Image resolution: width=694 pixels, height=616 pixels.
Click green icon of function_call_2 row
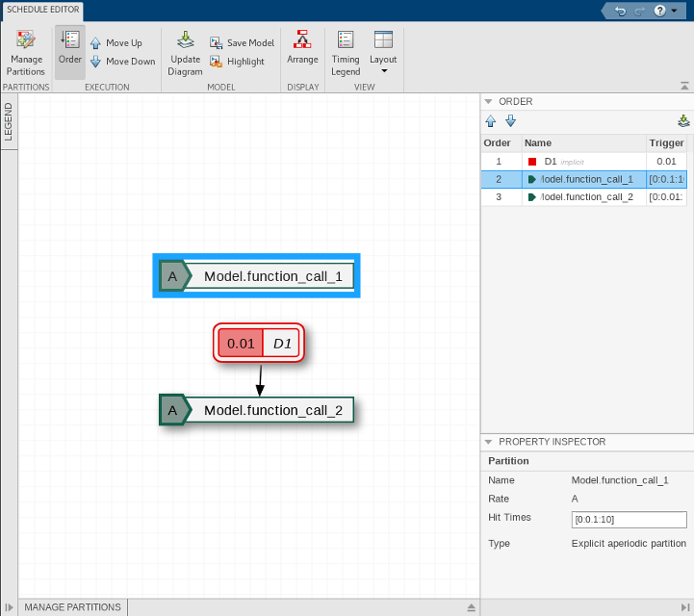(532, 197)
